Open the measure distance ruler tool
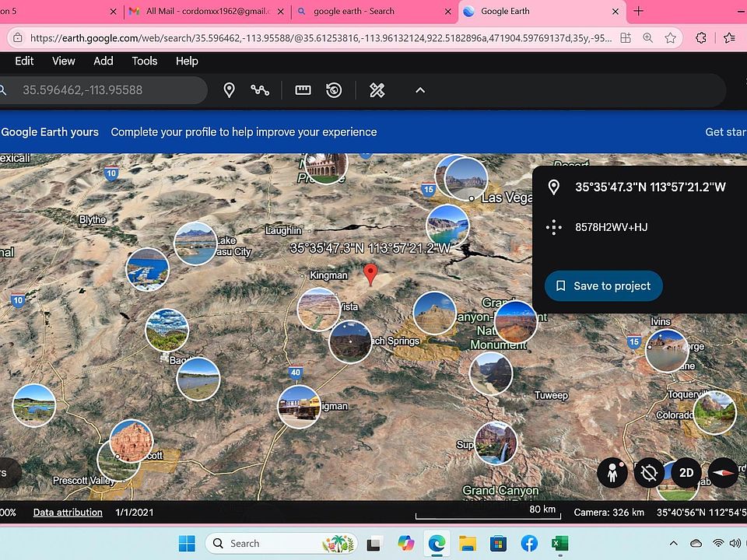 (303, 90)
